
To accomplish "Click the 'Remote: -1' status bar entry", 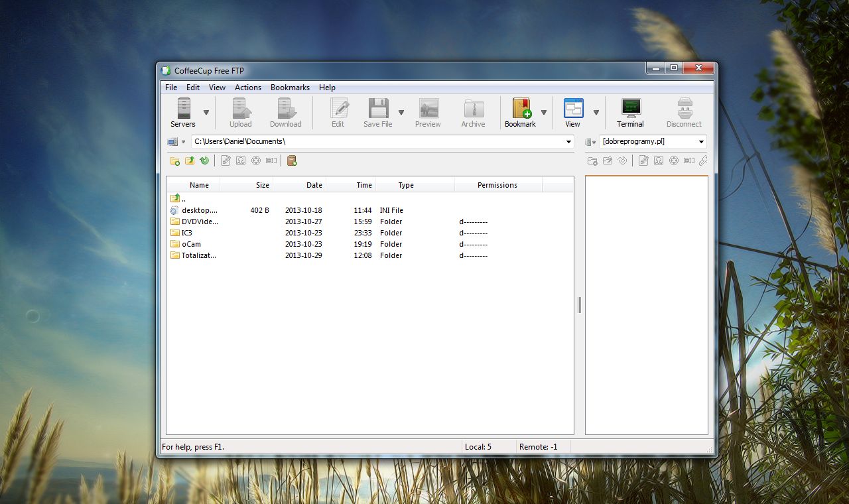I will point(539,447).
